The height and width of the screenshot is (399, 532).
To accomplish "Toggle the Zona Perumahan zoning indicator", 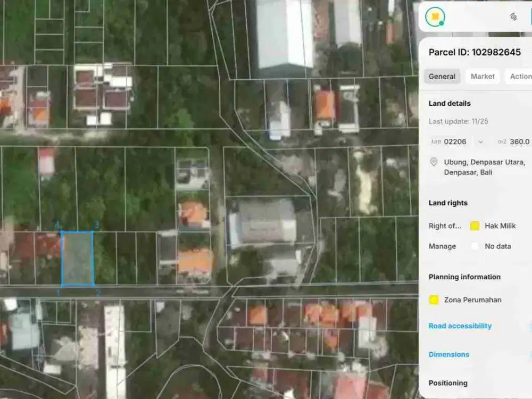I will pyautogui.click(x=433, y=300).
